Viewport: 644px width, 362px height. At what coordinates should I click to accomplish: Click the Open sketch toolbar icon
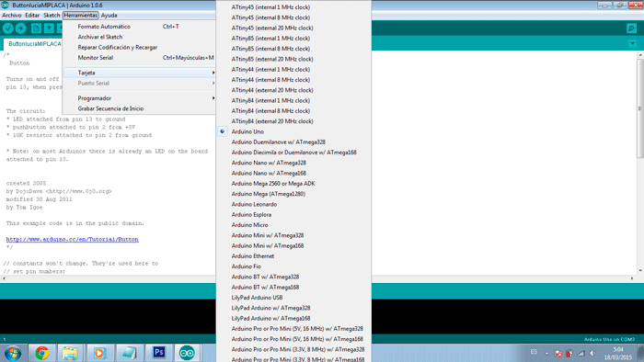point(49,28)
